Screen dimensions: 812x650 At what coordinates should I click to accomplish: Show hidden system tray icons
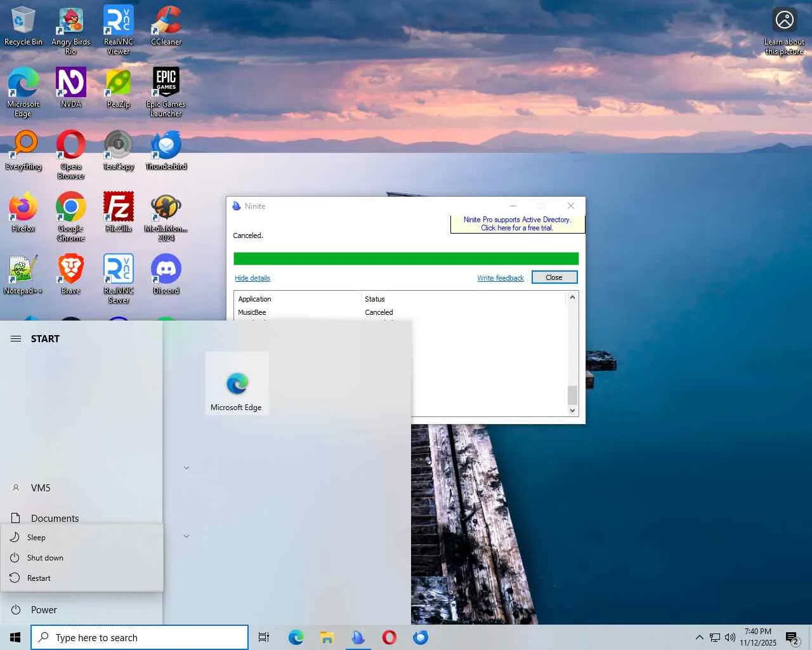coord(699,637)
